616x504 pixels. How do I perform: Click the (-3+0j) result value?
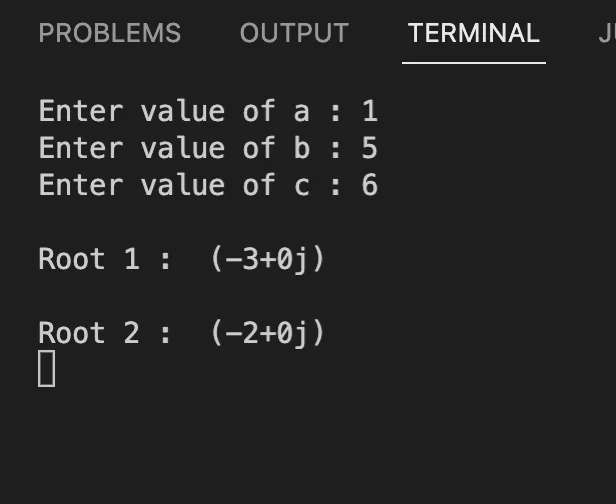pyautogui.click(x=268, y=259)
